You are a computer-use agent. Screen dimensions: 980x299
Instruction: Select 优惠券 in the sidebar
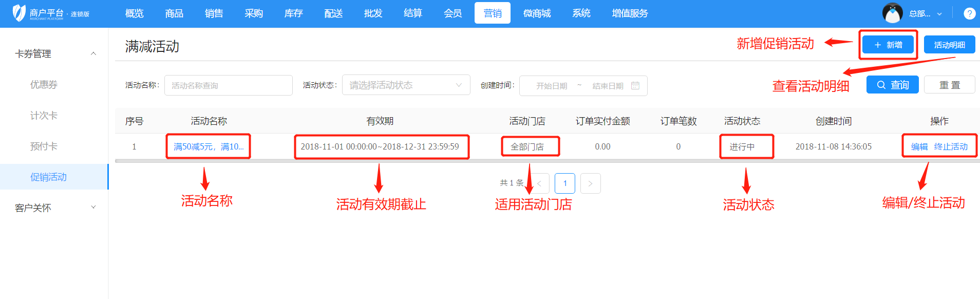[44, 85]
